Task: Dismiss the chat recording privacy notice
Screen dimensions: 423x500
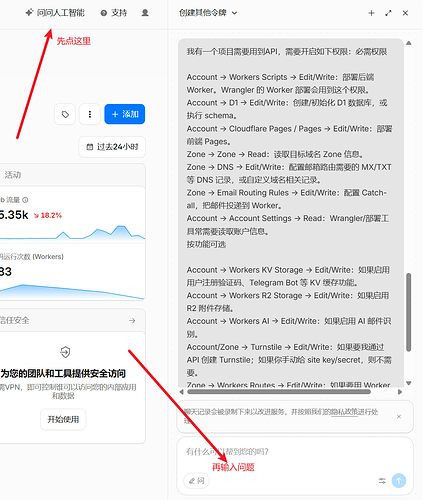Action: [x=399, y=416]
